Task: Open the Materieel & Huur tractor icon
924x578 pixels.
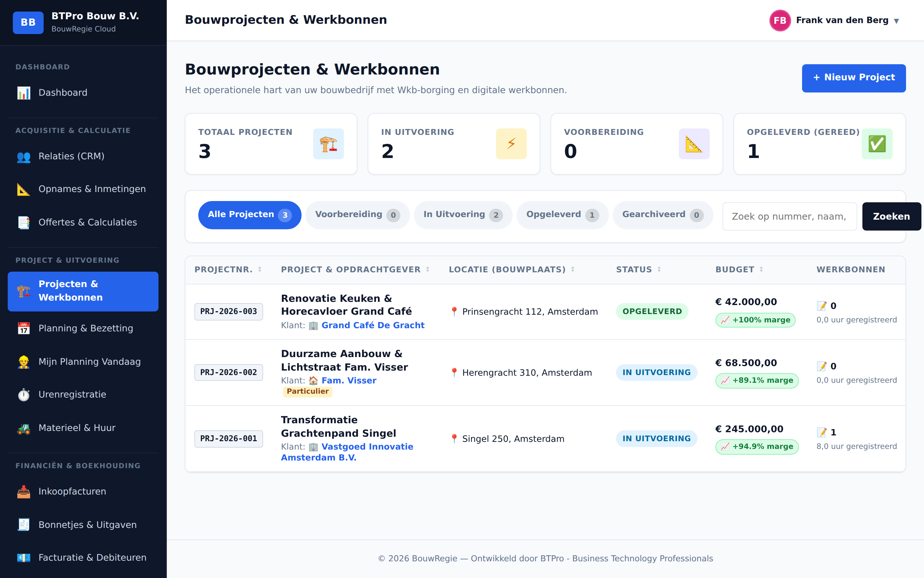Action: click(24, 428)
